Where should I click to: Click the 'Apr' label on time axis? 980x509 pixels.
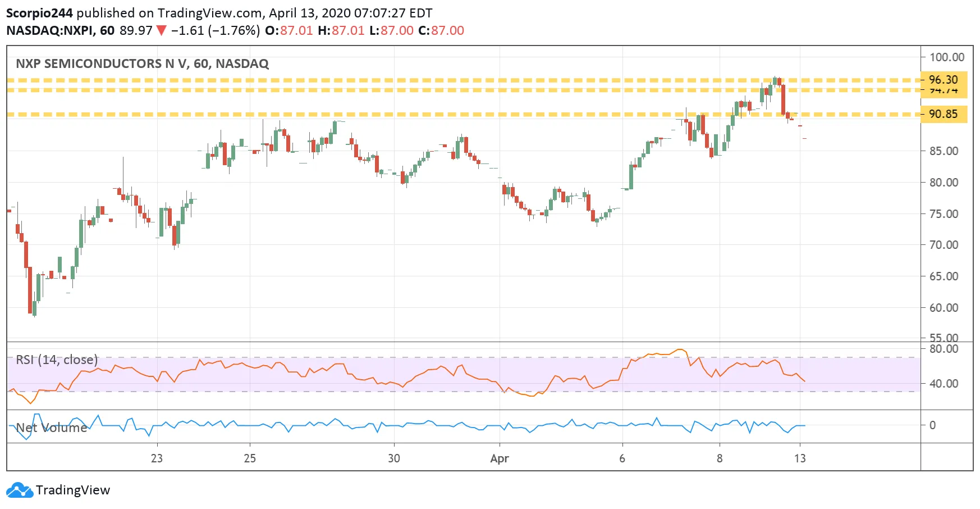pos(500,459)
